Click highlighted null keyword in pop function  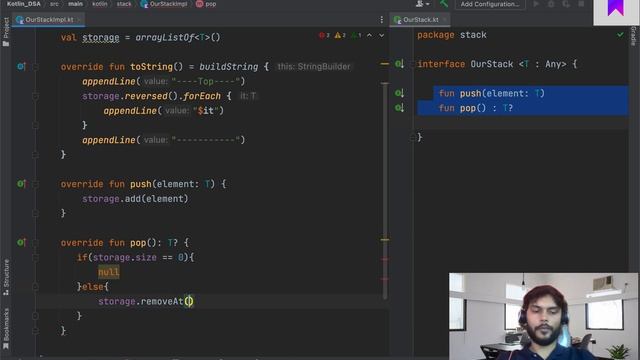[109, 272]
